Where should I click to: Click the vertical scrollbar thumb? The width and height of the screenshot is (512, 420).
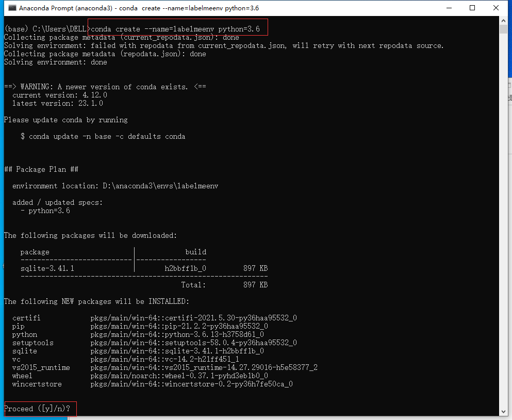[x=503, y=29]
